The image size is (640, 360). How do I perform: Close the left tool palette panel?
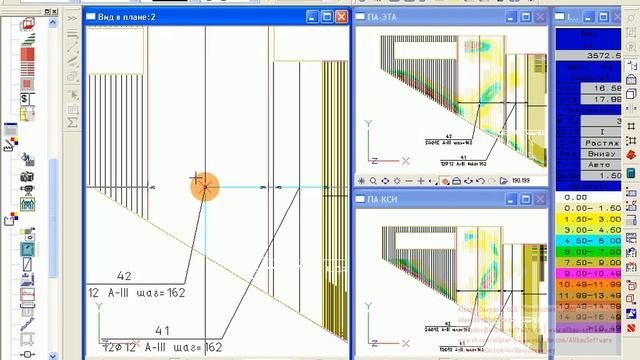coord(54,11)
